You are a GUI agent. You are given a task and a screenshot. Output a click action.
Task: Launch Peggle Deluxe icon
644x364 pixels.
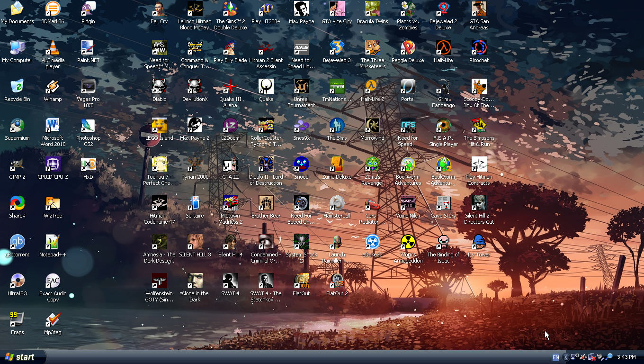pyautogui.click(x=408, y=47)
